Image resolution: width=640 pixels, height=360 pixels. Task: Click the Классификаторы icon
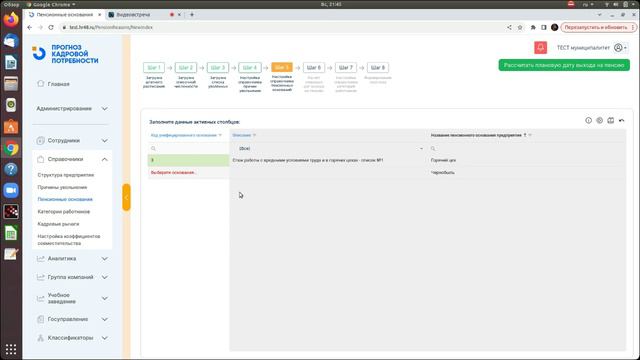click(40, 338)
